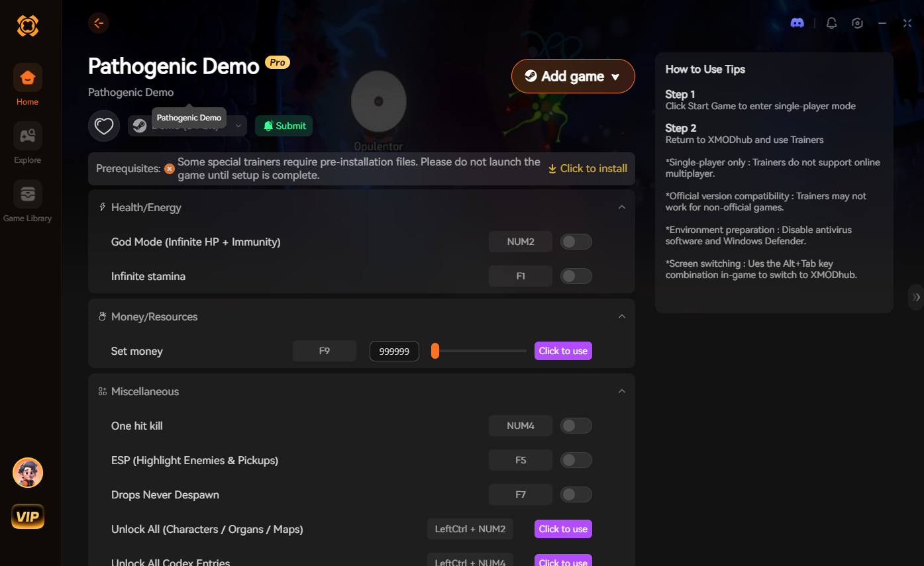
Task: Click the Submit button
Action: coord(284,126)
